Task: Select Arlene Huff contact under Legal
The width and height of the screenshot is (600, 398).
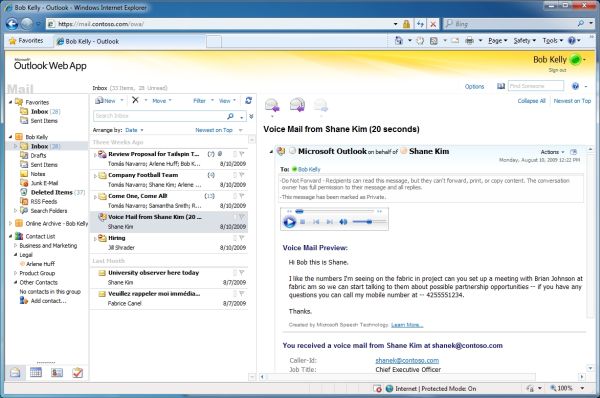Action: (x=41, y=264)
